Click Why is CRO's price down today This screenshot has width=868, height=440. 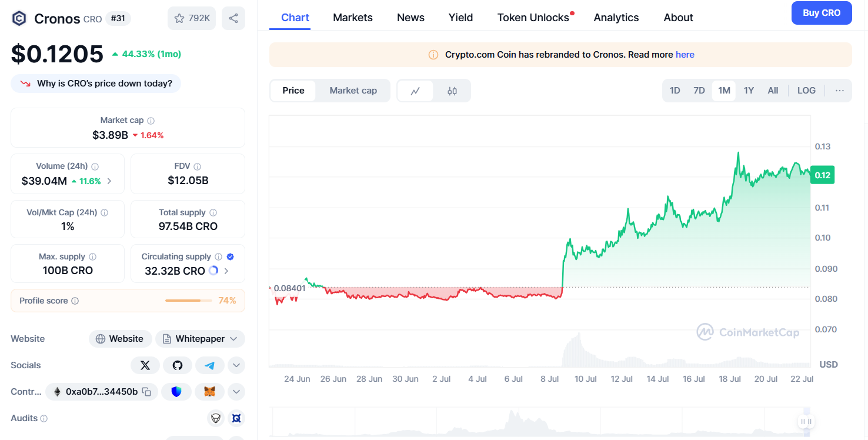96,84
